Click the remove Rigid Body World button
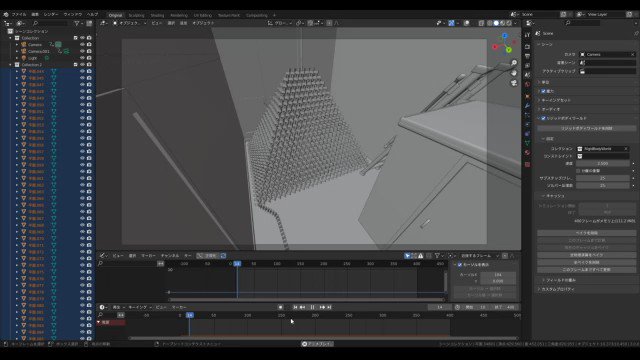640x360 pixels. tap(587, 128)
